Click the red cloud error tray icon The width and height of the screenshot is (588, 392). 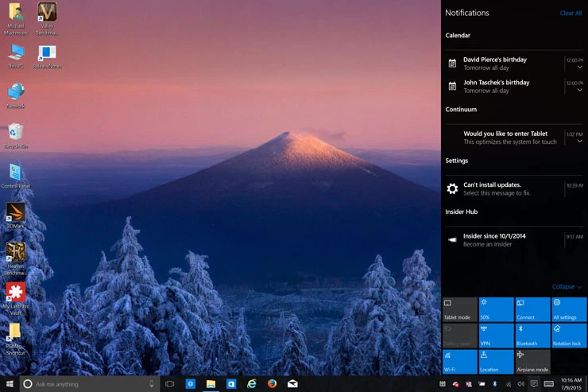point(455,384)
